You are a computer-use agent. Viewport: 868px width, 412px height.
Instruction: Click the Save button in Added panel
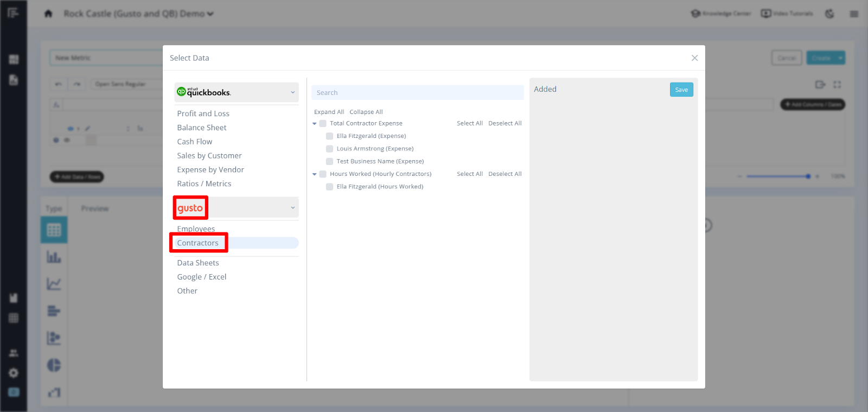pyautogui.click(x=681, y=90)
